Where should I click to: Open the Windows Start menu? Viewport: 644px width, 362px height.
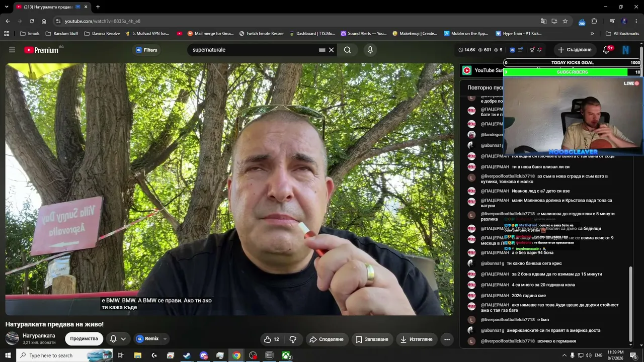pyautogui.click(x=8, y=355)
